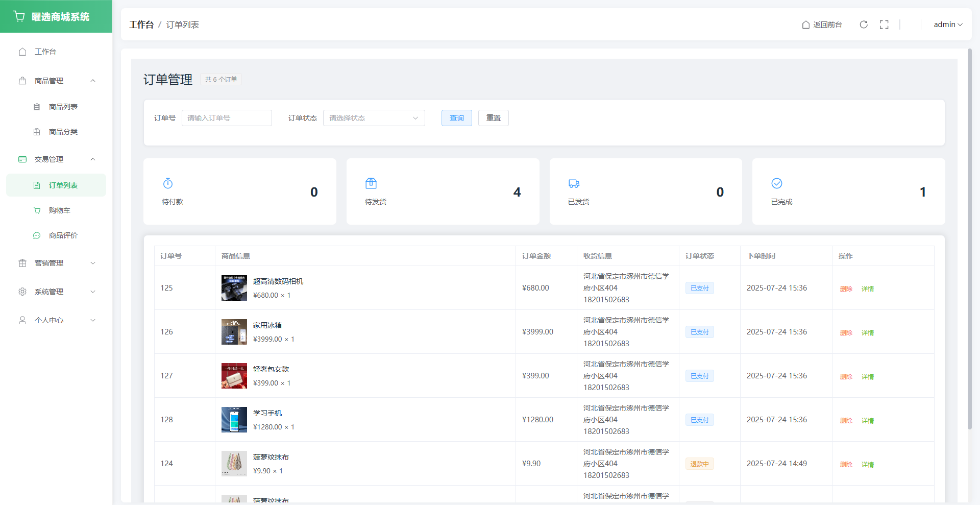The height and width of the screenshot is (505, 980).
Task: Click the 待付款 timer icon
Action: [168, 183]
